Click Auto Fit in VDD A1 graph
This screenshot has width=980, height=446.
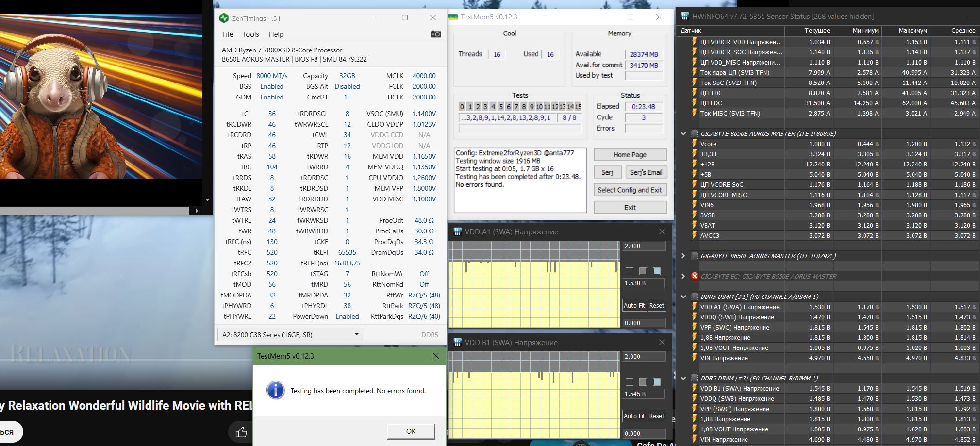tap(634, 305)
